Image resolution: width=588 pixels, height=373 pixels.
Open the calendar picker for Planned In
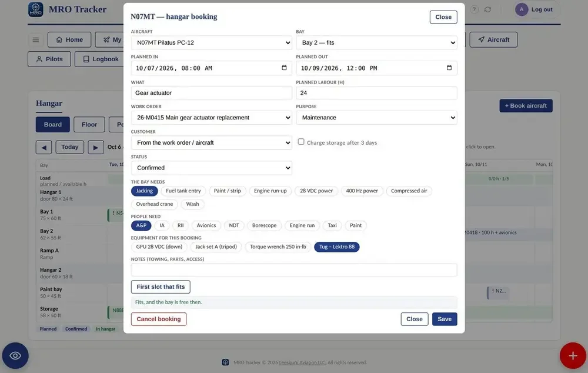tap(284, 68)
